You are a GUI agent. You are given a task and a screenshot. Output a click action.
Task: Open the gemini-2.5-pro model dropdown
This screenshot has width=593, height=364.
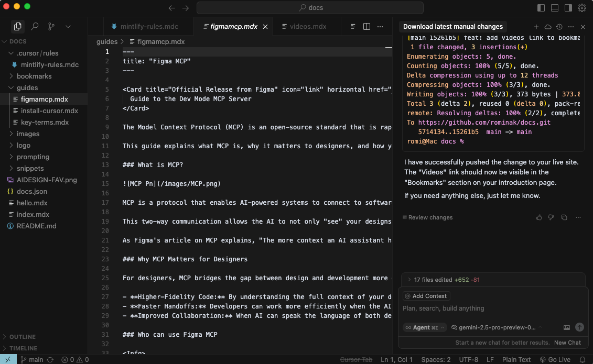pyautogui.click(x=496, y=327)
